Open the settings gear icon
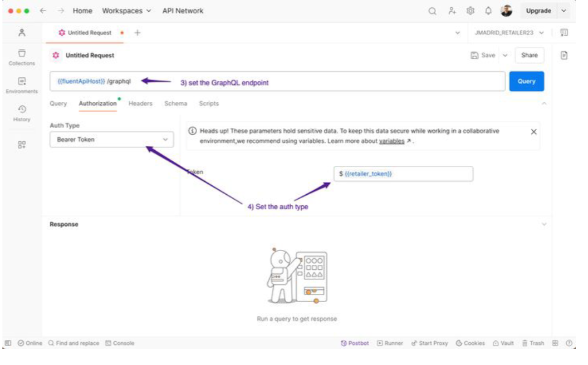Image resolution: width=588 pixels, height=365 pixels. [x=470, y=11]
